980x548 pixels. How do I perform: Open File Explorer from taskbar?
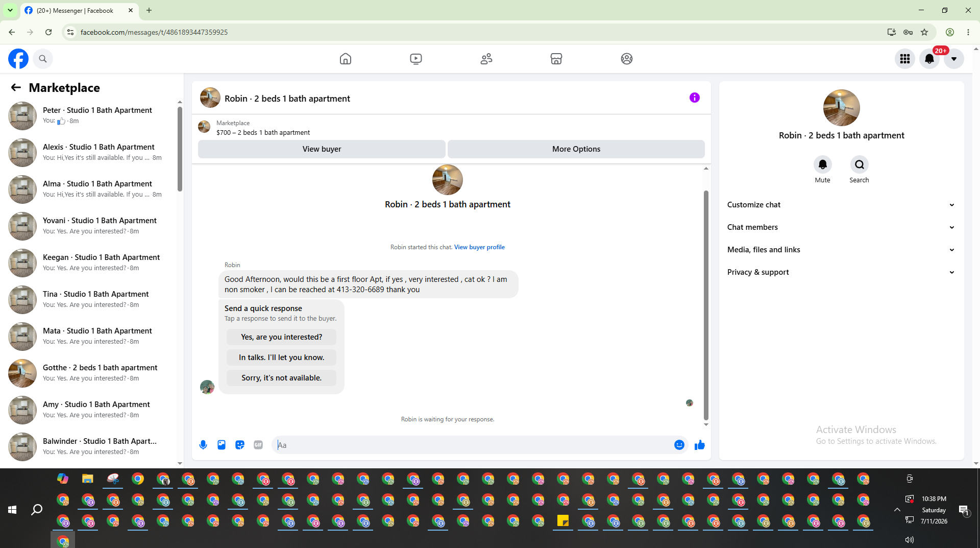(88, 479)
